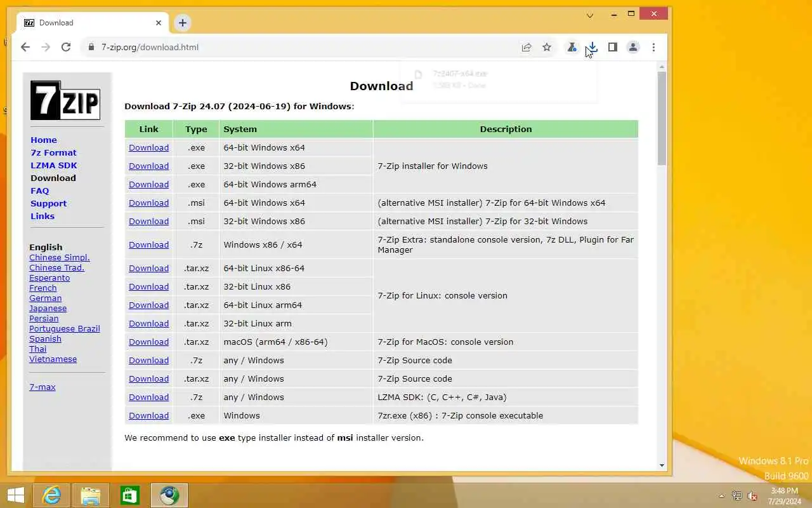
Task: Switch language to Thai
Action: pyautogui.click(x=38, y=349)
